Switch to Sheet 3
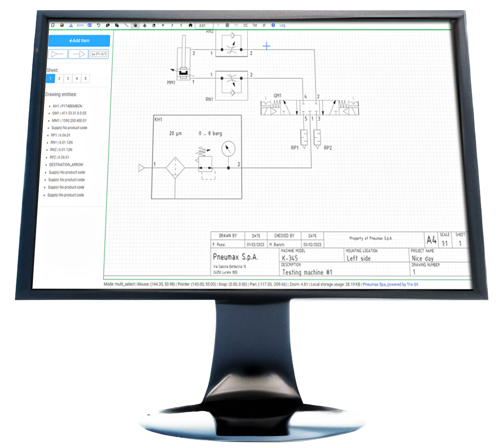Screen dimensions: 498x448 pos(68,77)
